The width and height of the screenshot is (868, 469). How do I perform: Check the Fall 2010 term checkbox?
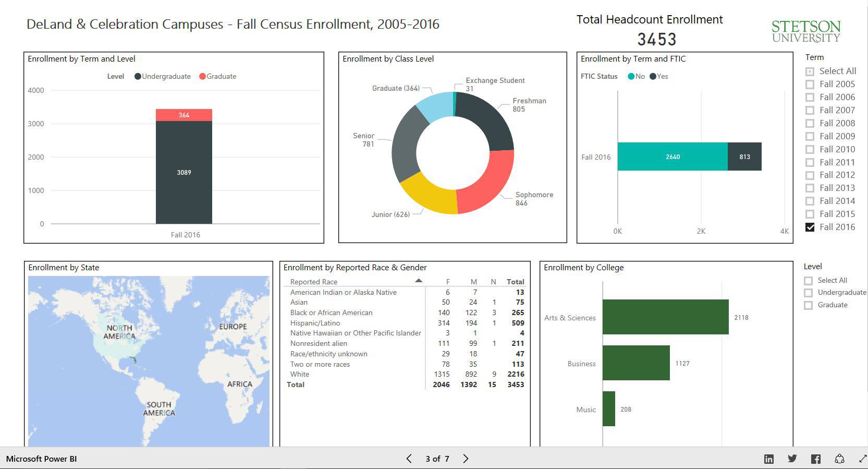pyautogui.click(x=810, y=150)
